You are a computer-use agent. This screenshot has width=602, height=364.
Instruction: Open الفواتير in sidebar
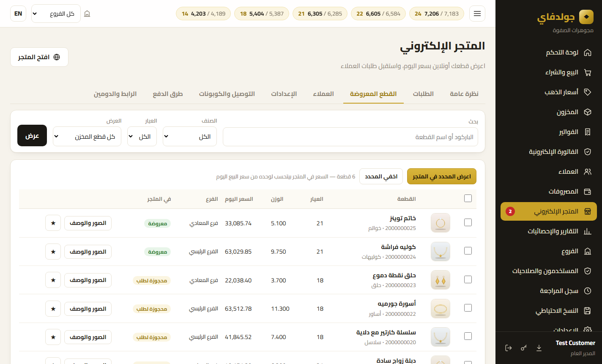click(x=549, y=132)
